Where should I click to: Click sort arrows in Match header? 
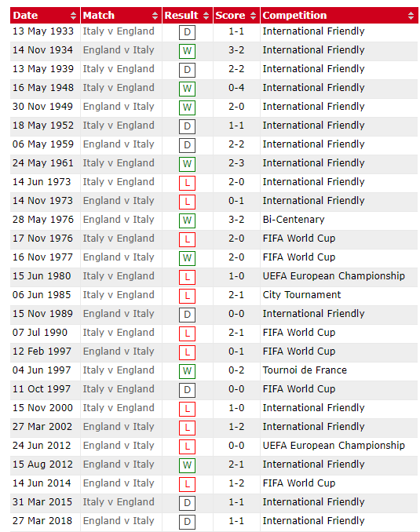155,16
